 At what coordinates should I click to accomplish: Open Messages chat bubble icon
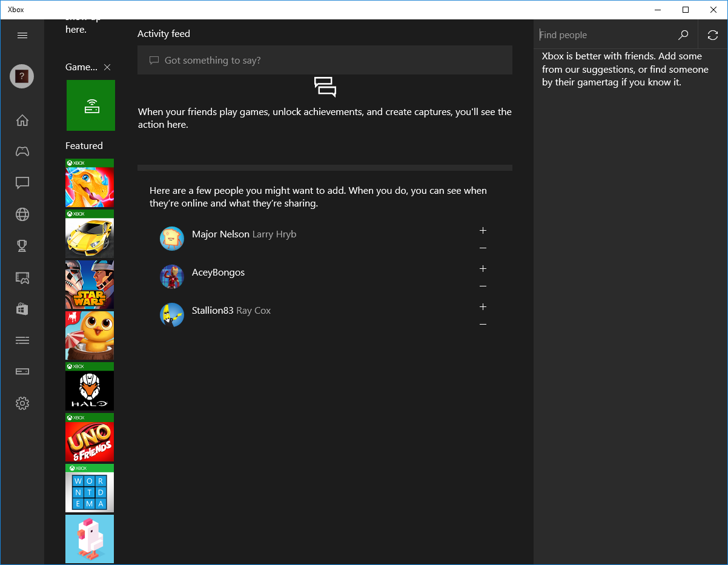pyautogui.click(x=22, y=183)
